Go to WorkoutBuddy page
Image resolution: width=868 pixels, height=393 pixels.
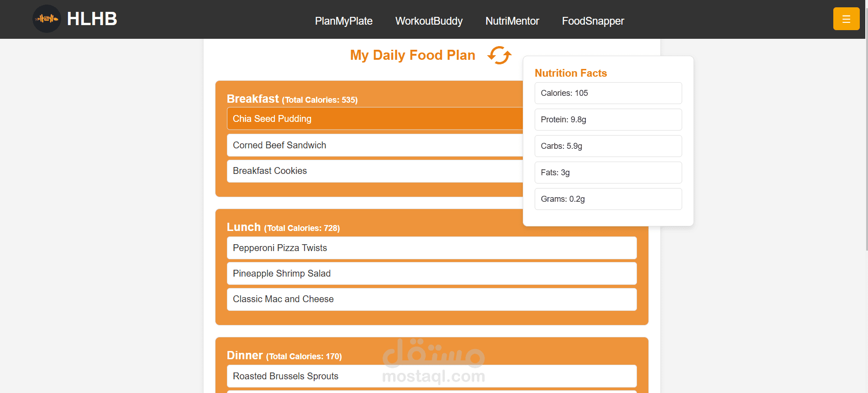[x=429, y=21]
